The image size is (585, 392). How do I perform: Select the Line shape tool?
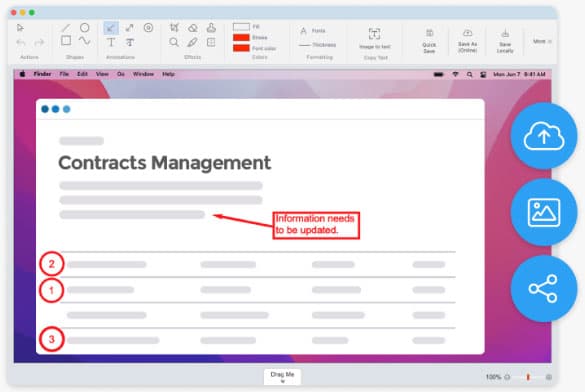(66, 28)
